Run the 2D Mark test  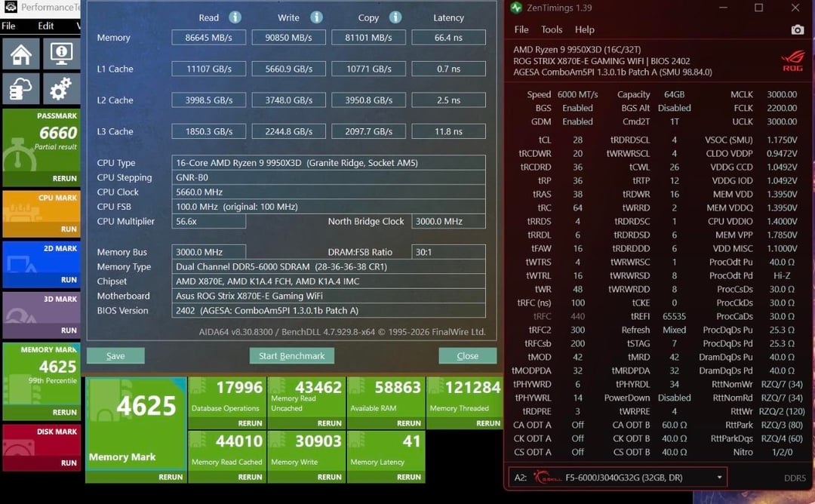click(x=69, y=279)
